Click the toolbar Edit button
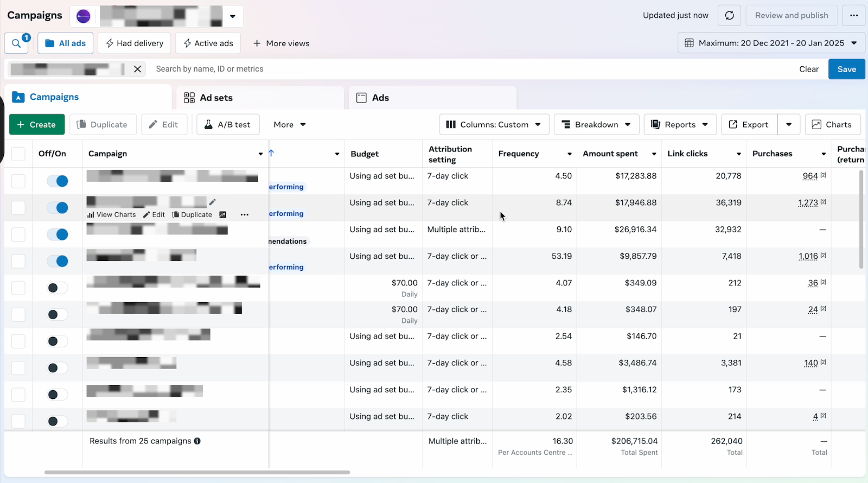868x483 pixels. pyautogui.click(x=164, y=124)
